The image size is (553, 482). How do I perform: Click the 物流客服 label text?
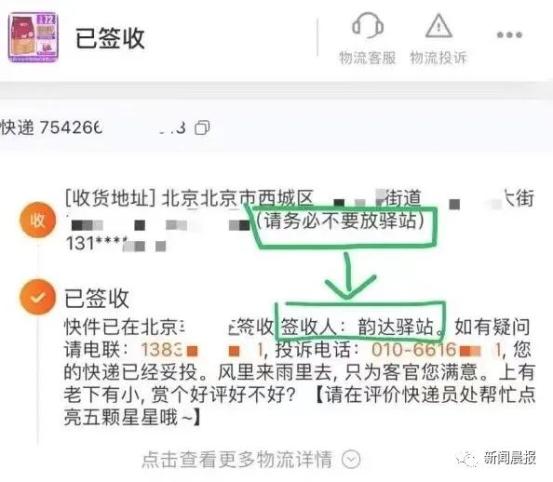point(367,58)
